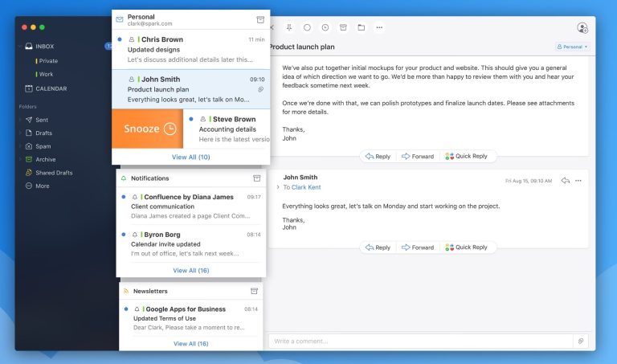
Task: Click Clark Kent recipient link
Action: 306,187
